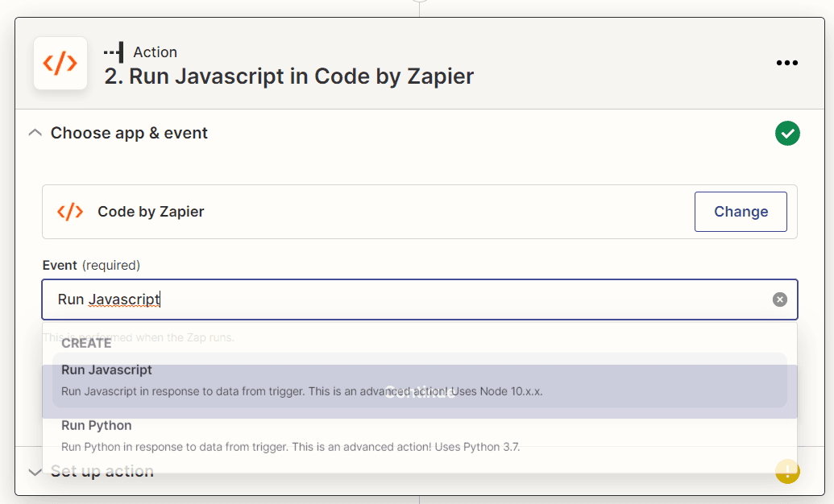Viewport: 834px width, 504px height.
Task: Open the CREATE events list group
Action: pyautogui.click(x=86, y=343)
